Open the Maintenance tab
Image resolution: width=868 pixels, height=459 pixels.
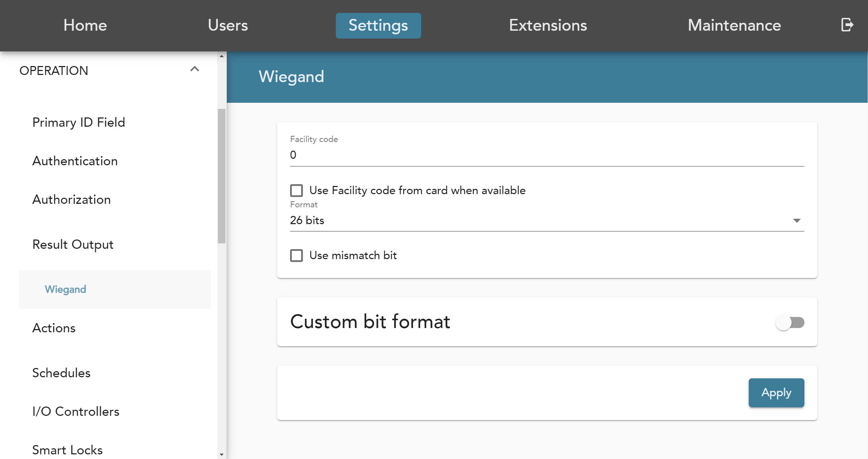pos(734,25)
